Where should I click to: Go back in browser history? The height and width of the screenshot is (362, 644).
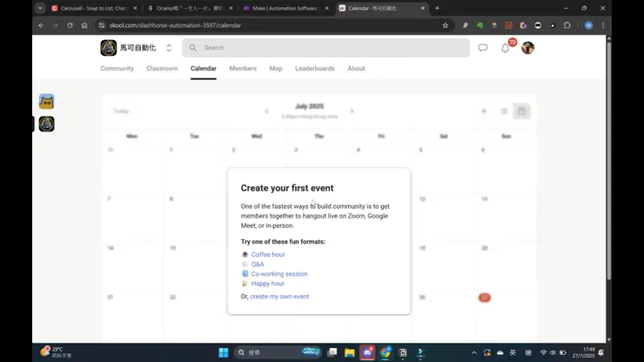(x=41, y=25)
